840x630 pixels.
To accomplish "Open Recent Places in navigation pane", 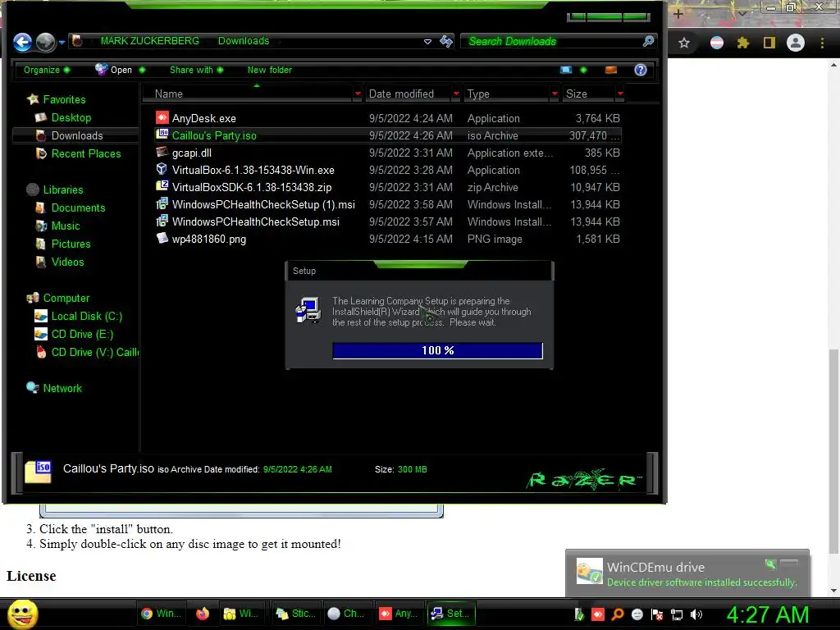I will [x=85, y=153].
